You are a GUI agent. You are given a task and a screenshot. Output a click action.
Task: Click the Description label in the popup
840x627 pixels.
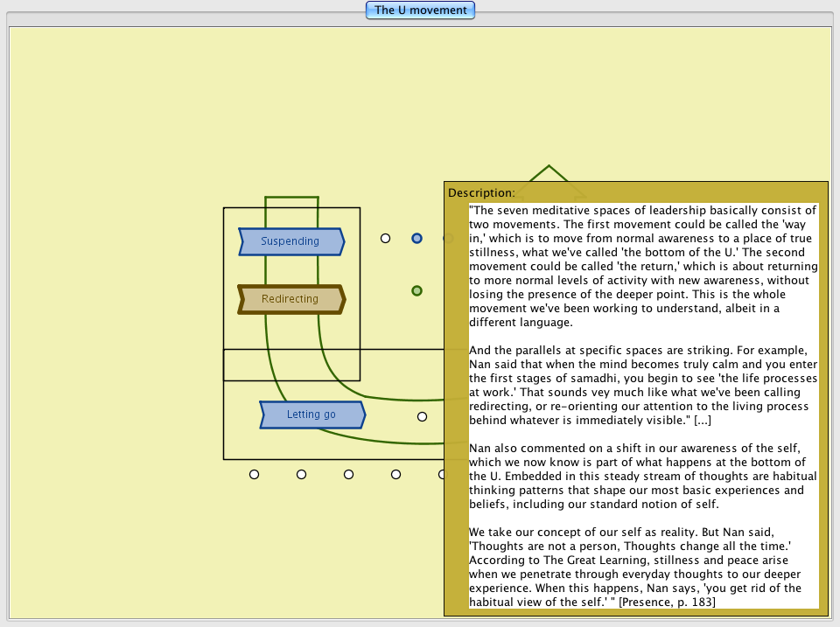point(481,192)
